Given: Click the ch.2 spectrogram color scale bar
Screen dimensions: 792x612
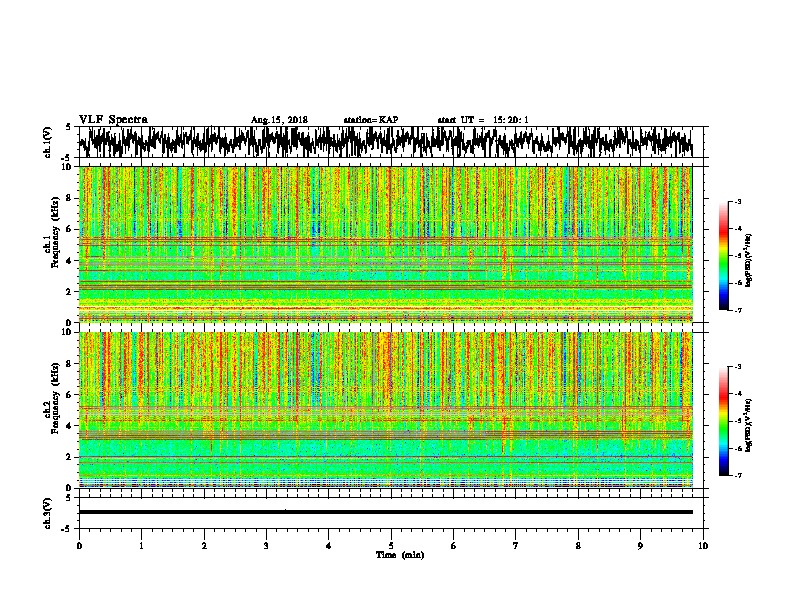Looking at the screenshot, I should 723,421.
